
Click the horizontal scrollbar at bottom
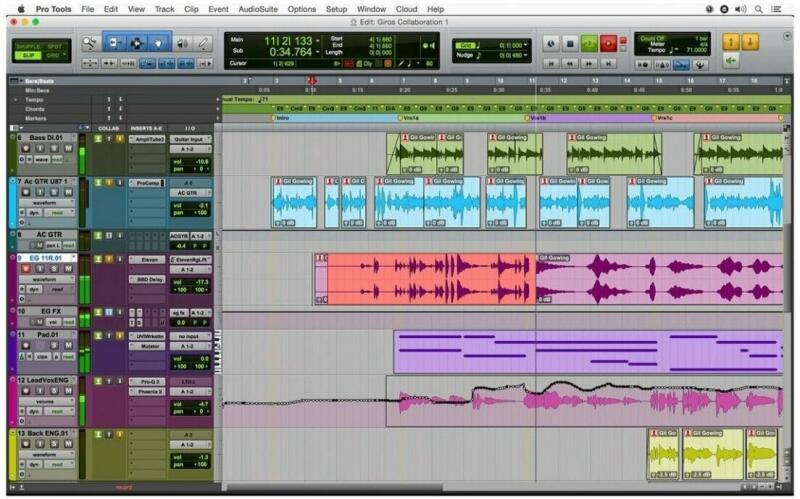coord(335,487)
